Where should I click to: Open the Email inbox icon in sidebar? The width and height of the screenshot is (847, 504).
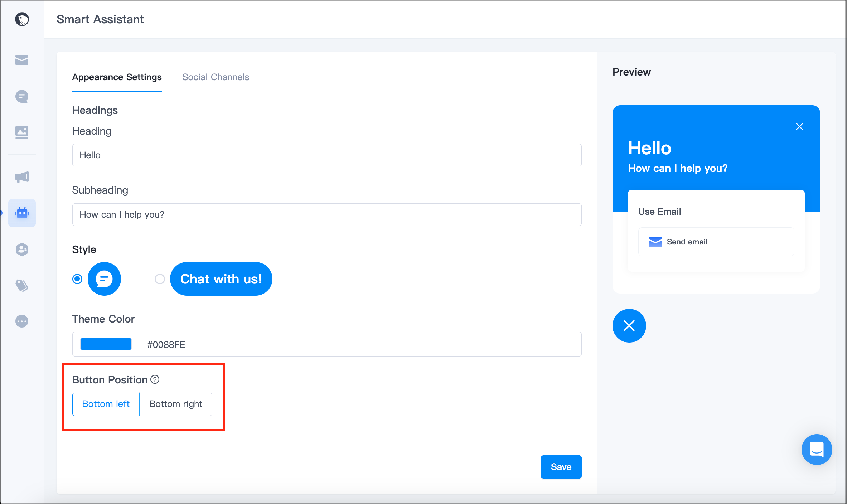(x=22, y=60)
